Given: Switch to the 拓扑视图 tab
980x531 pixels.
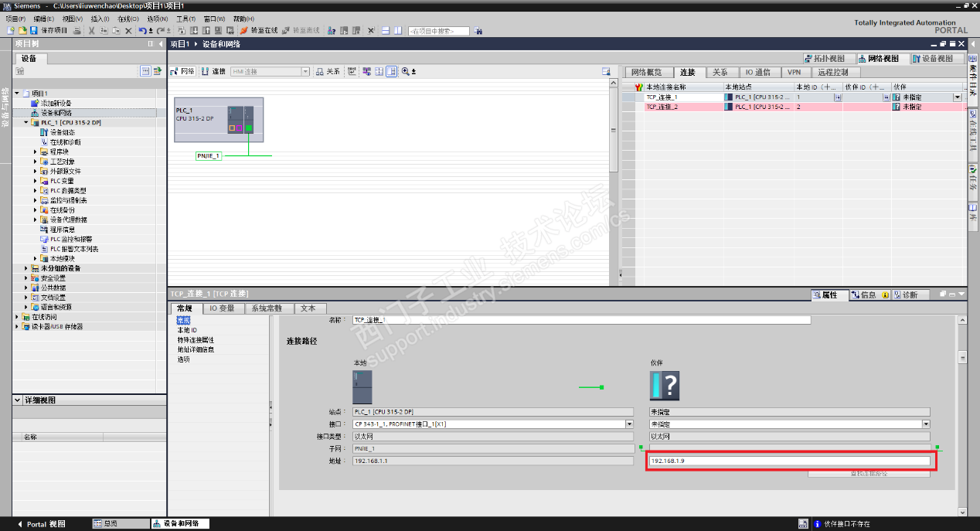Looking at the screenshot, I should (829, 58).
